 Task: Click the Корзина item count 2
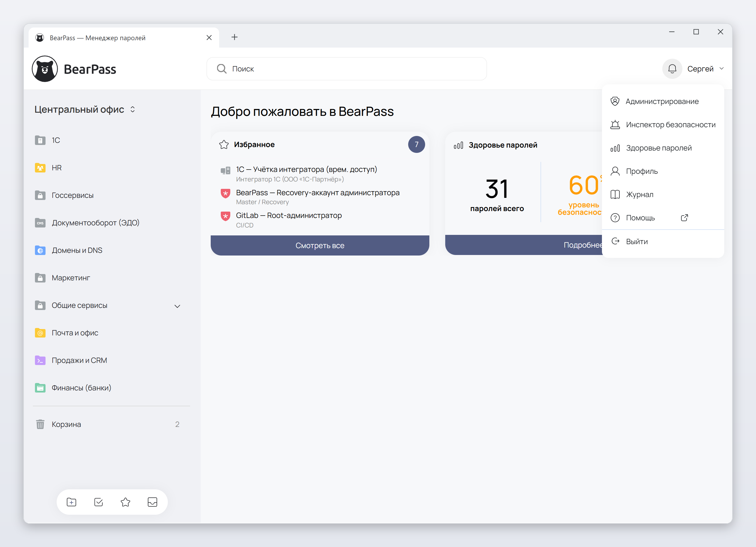(x=177, y=424)
